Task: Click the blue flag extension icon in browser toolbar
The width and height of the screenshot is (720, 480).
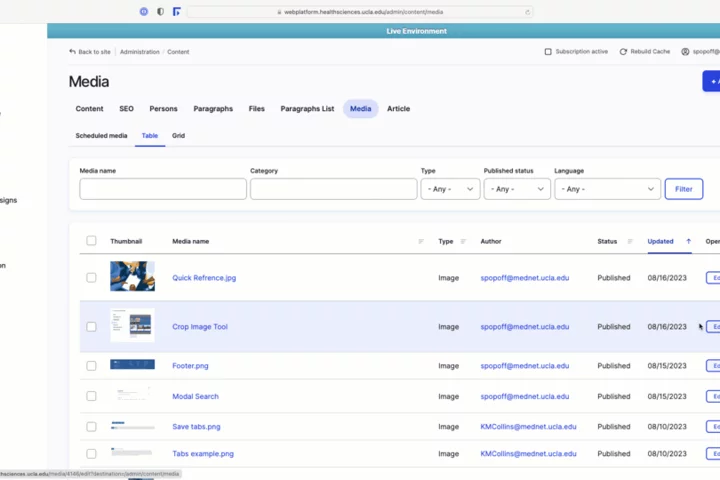Action: 177,11
